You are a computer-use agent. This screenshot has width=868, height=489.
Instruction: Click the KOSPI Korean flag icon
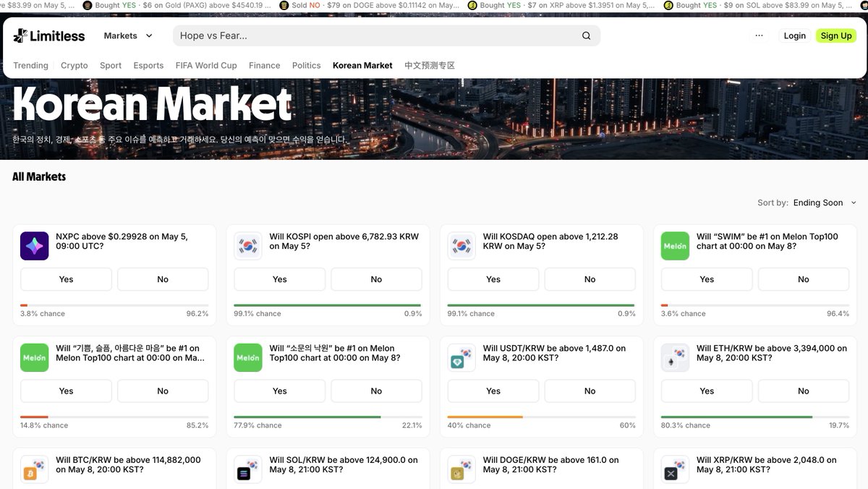pos(248,246)
